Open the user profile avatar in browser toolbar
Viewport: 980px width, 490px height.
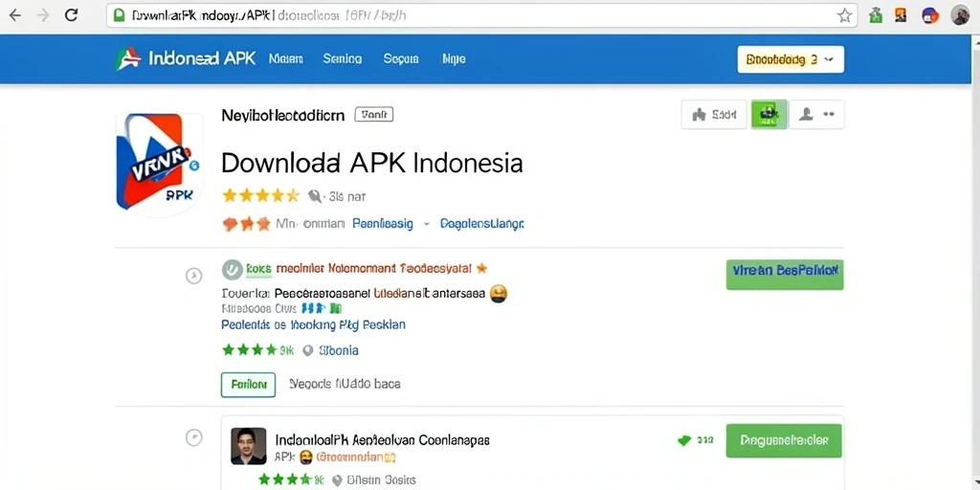coord(960,15)
